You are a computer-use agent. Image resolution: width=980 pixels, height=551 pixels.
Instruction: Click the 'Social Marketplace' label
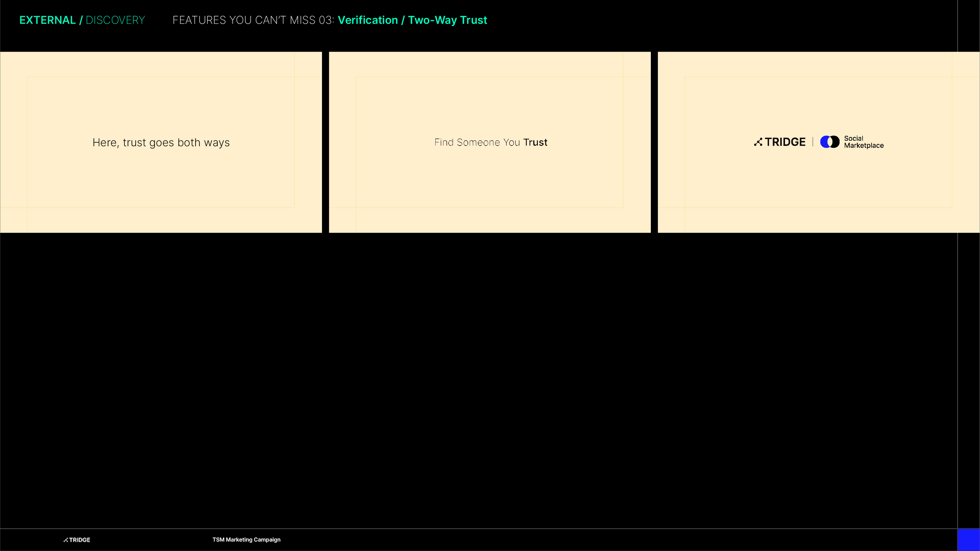(864, 142)
